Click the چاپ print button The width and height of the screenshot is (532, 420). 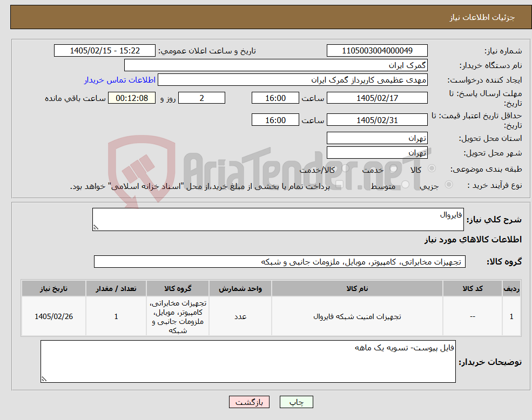pos(296,402)
